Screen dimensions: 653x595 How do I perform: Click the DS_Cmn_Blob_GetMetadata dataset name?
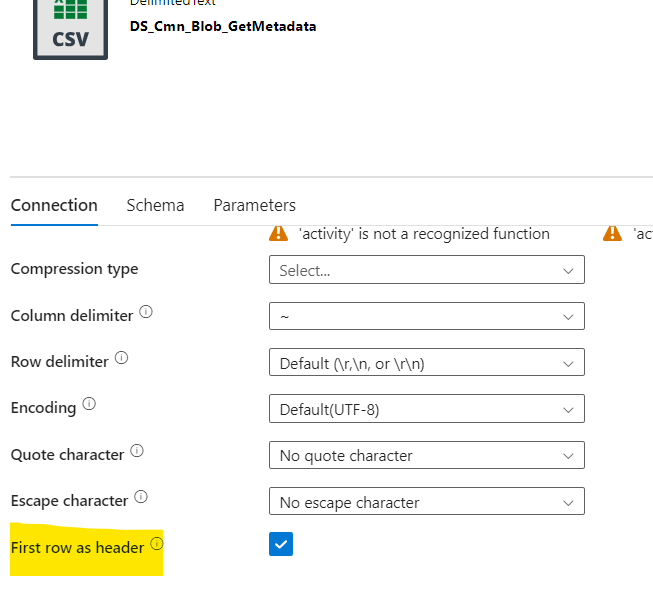pyautogui.click(x=223, y=26)
